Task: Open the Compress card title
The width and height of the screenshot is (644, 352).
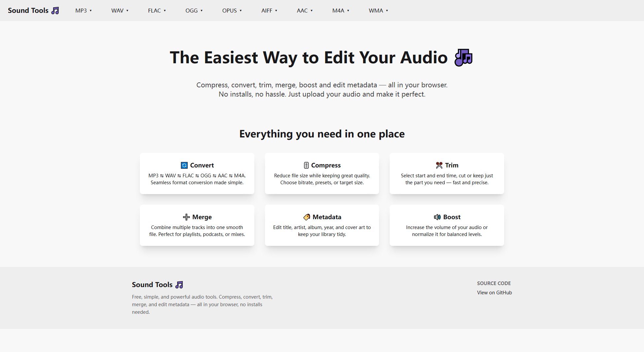Action: click(326, 165)
